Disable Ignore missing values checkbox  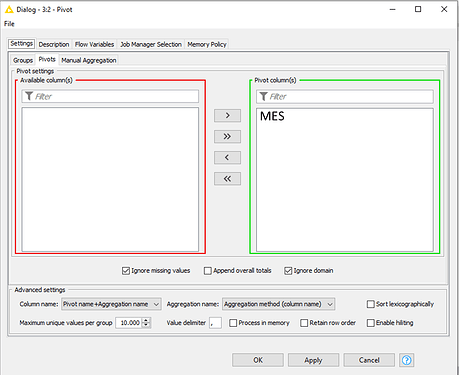(126, 271)
